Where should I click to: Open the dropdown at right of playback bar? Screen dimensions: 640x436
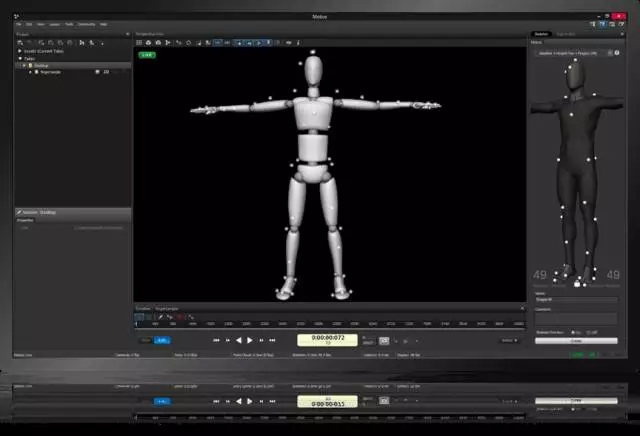(509, 340)
